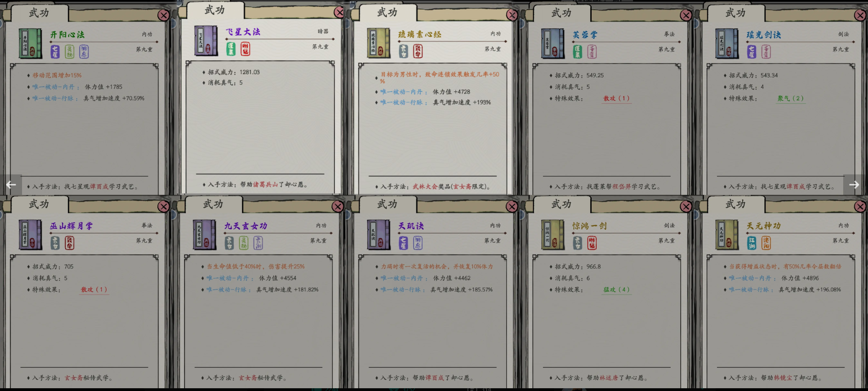Click the red 致命 tag under 琉璃素心经
The height and width of the screenshot is (391, 868).
click(418, 51)
